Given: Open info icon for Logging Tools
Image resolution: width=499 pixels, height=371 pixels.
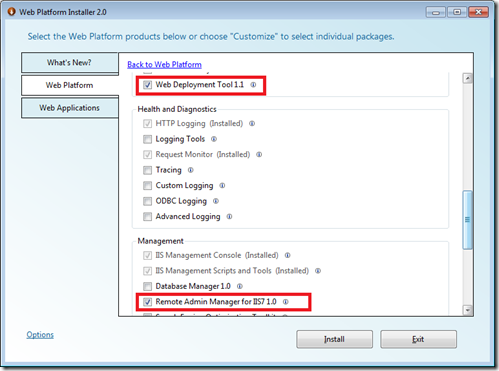Looking at the screenshot, I should pyautogui.click(x=214, y=139).
